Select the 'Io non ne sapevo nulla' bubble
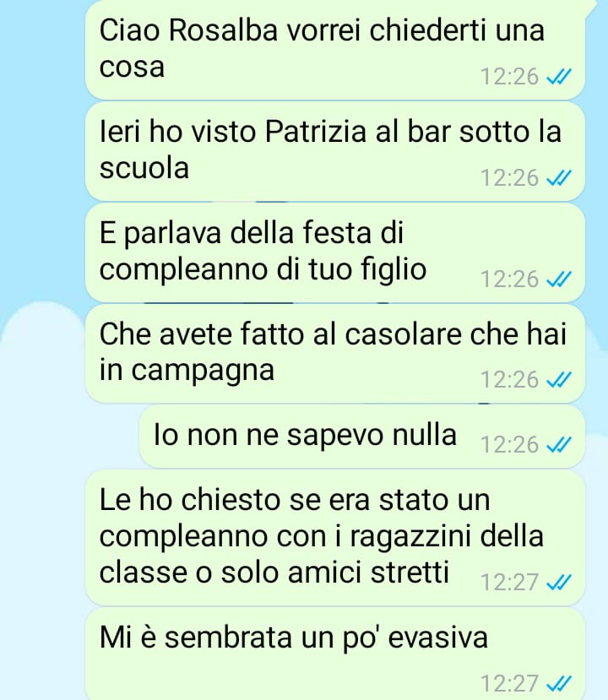 362,437
